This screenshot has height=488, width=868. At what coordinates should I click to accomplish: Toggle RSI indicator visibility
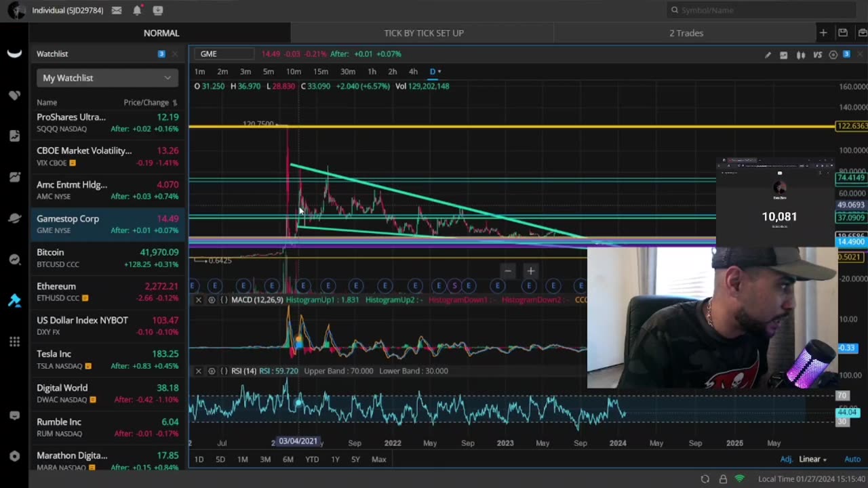212,371
